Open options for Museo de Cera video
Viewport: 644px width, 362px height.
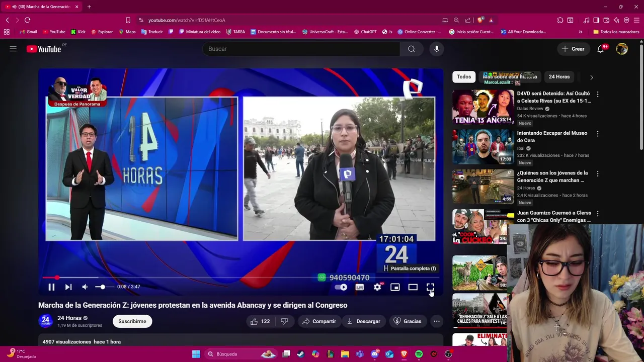(598, 134)
